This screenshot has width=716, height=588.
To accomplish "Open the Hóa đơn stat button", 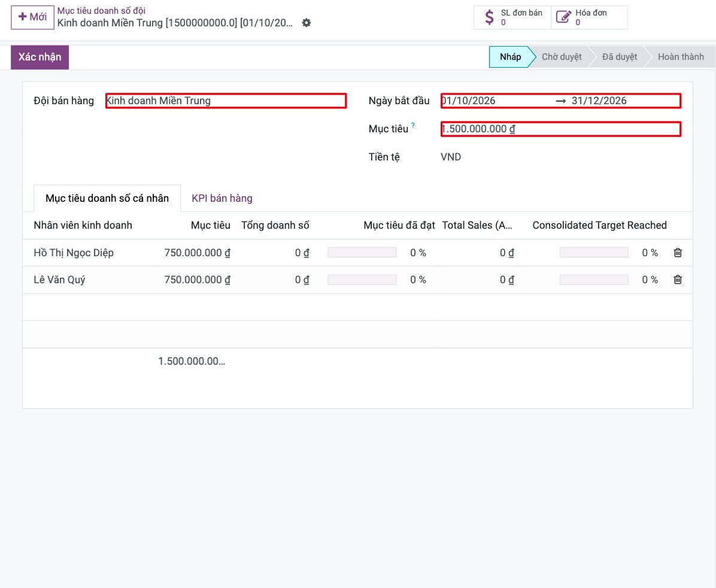I will click(x=589, y=17).
